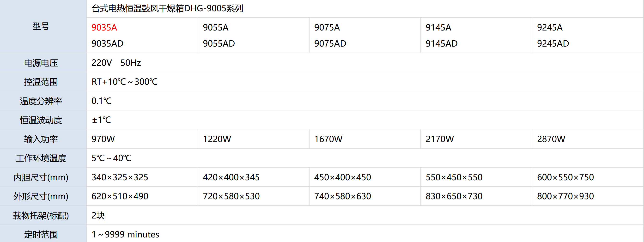Image resolution: width=644 pixels, height=242 pixels.
Task: Click the ±1℃ fluctuation value
Action: coord(101,120)
